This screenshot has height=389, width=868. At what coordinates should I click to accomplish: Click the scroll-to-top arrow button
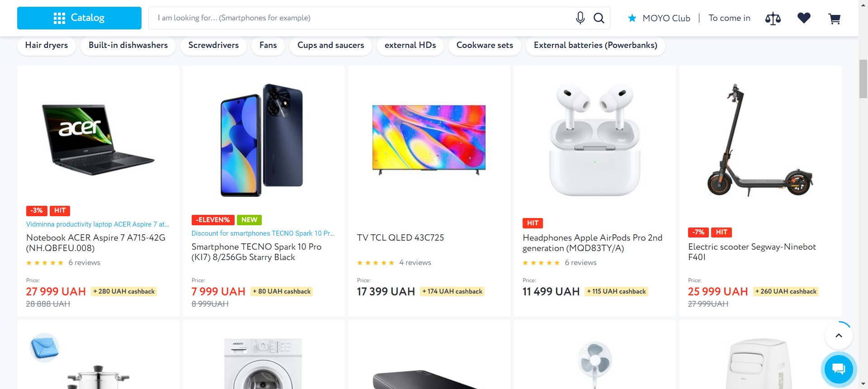(839, 336)
